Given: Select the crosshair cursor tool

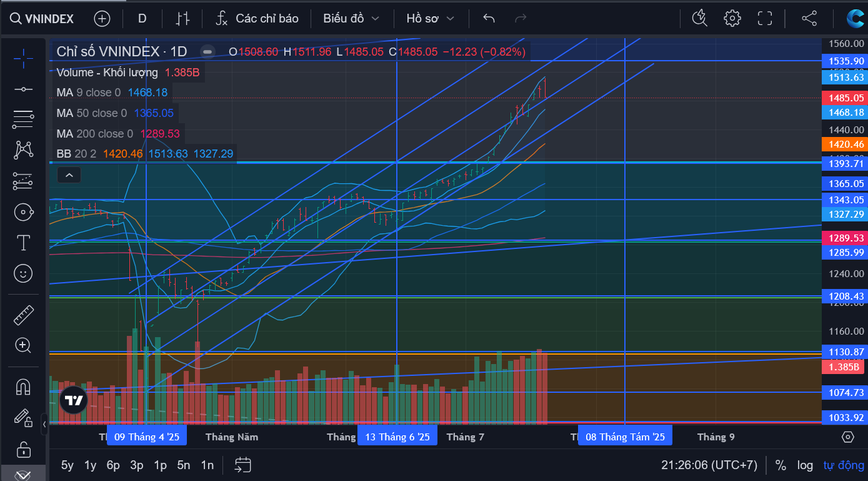Looking at the screenshot, I should pyautogui.click(x=23, y=58).
